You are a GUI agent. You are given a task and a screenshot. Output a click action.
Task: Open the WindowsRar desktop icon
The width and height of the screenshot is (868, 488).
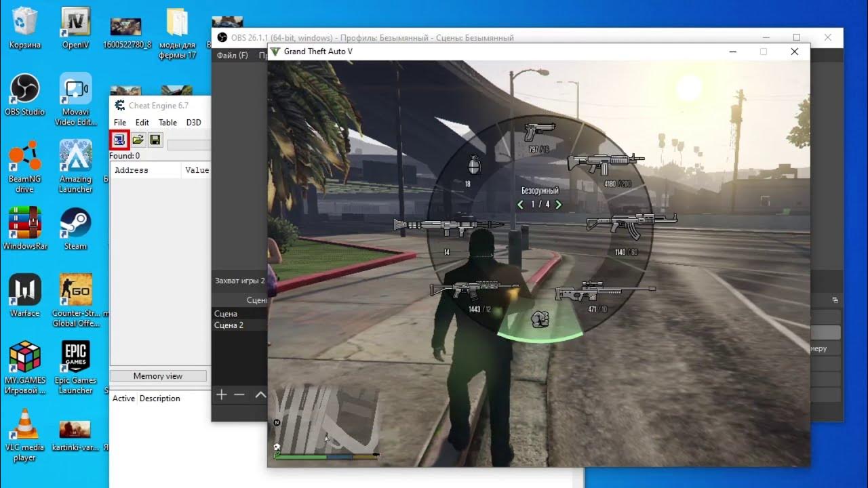(25, 230)
